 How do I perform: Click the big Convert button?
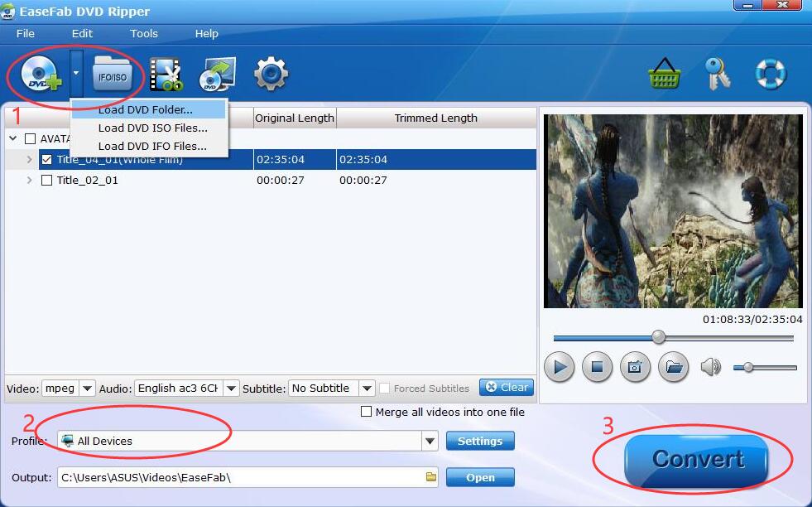click(x=696, y=460)
